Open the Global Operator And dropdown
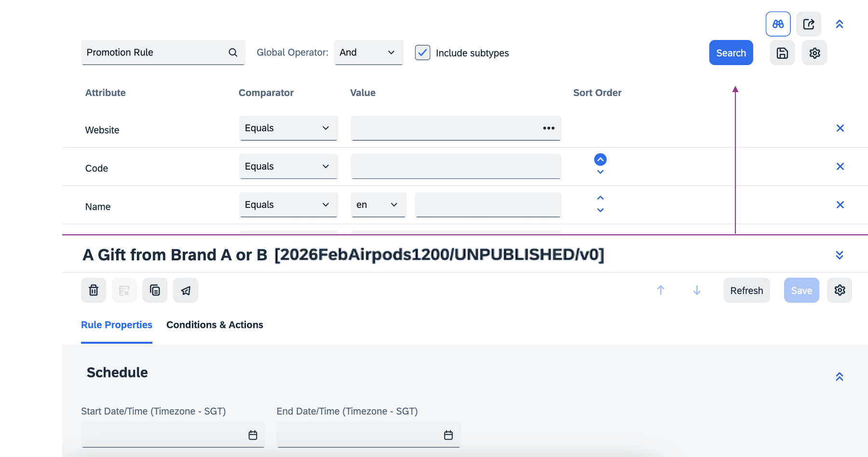 point(368,53)
